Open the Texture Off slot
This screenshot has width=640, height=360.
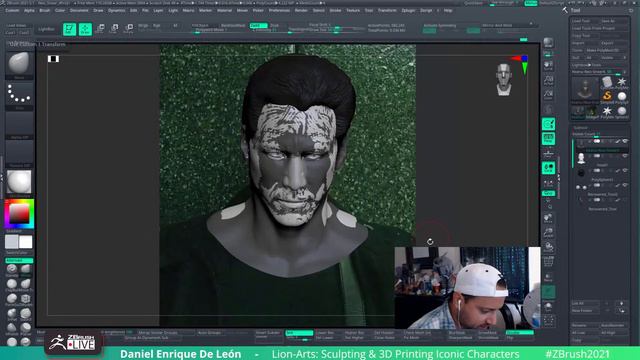tap(19, 154)
